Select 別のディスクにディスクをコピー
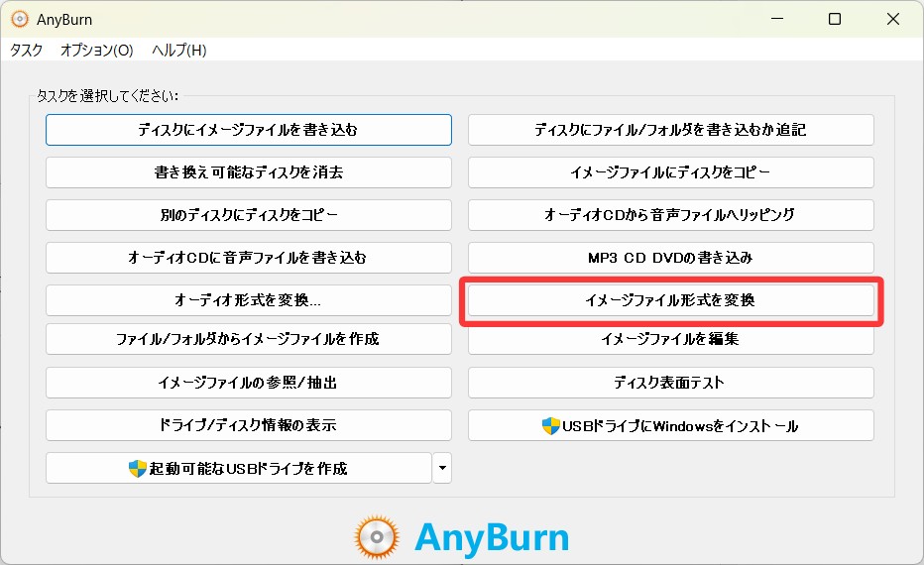Viewport: 924px width, 565px height. (x=249, y=214)
